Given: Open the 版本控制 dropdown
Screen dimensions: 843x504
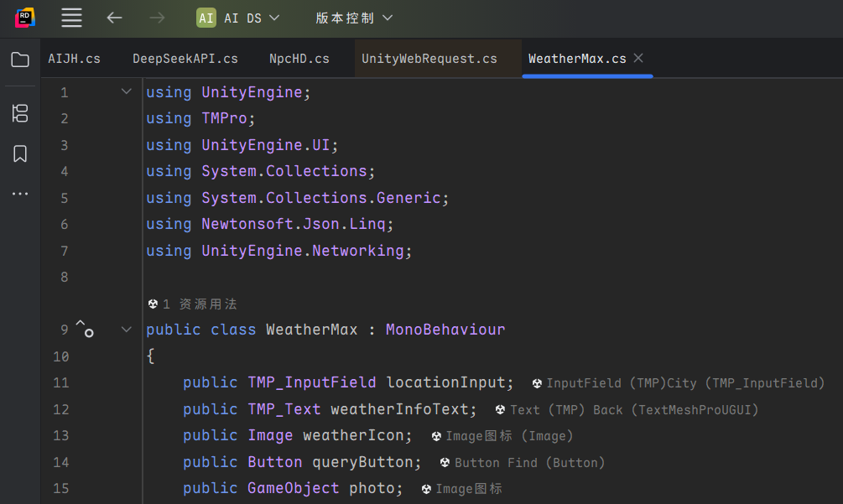Looking at the screenshot, I should [x=354, y=18].
